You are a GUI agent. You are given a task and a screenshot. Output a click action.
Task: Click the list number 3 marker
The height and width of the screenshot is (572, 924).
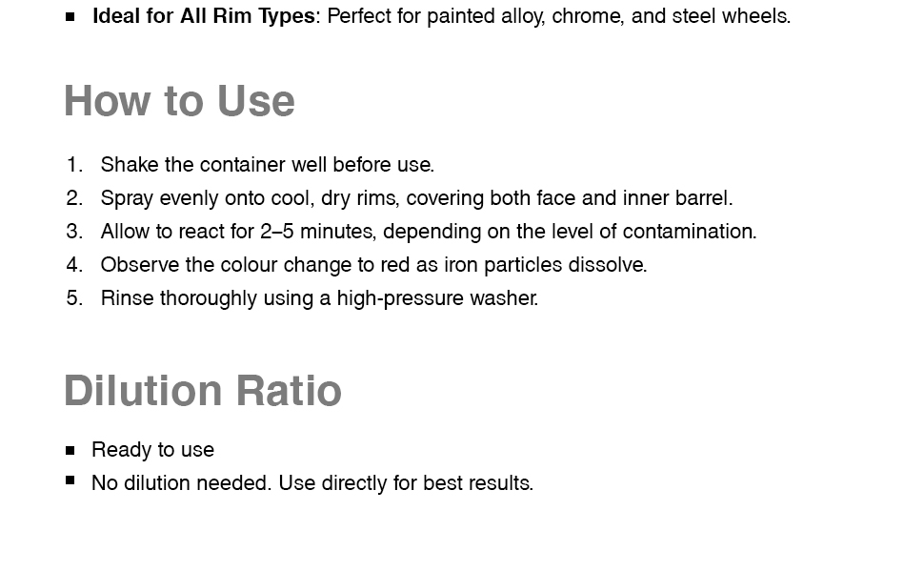pyautogui.click(x=74, y=232)
